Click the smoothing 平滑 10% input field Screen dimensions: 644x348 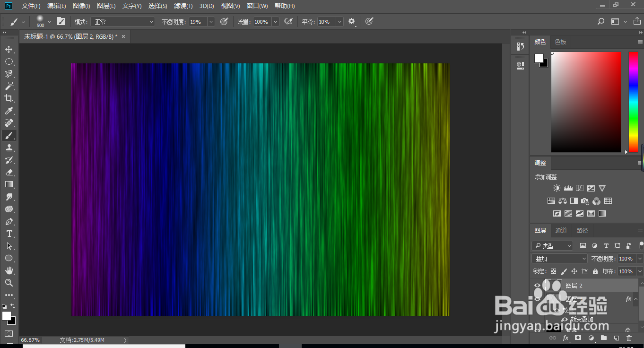click(x=326, y=22)
